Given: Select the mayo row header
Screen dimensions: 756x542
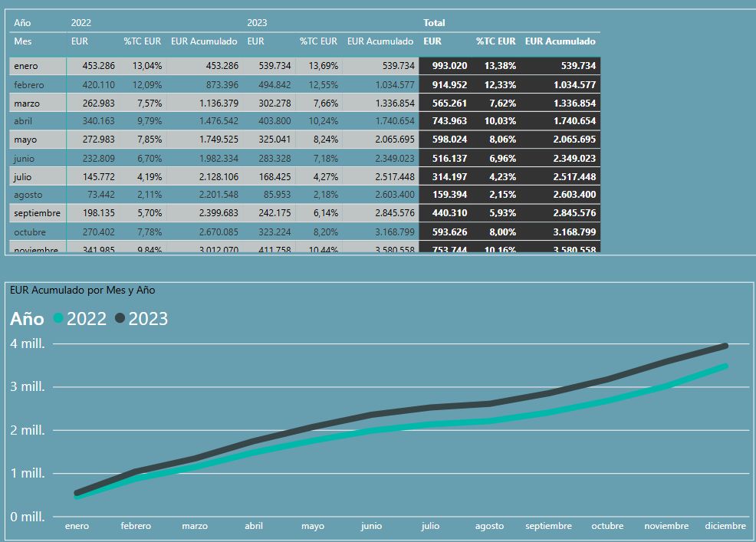Looking at the screenshot, I should (x=25, y=140).
